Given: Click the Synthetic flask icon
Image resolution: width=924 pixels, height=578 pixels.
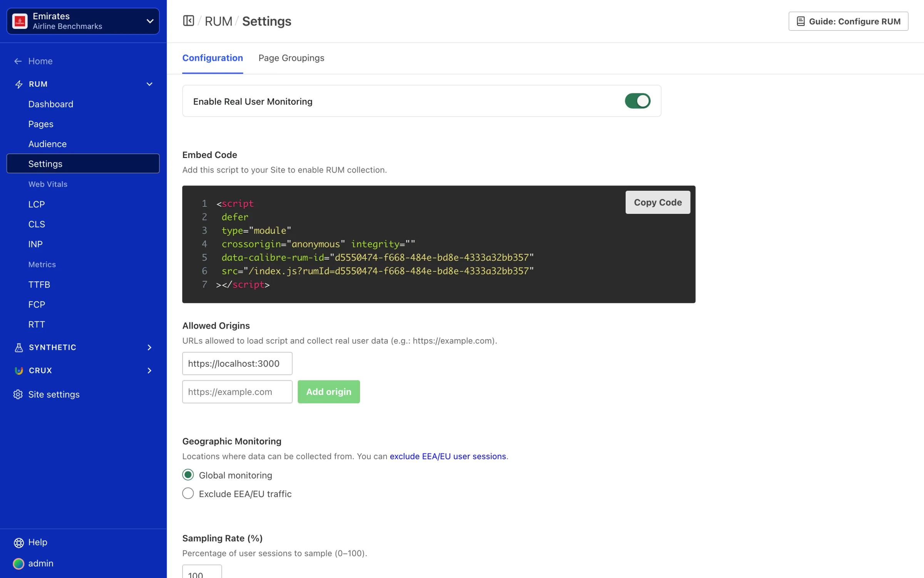Looking at the screenshot, I should [x=18, y=348].
